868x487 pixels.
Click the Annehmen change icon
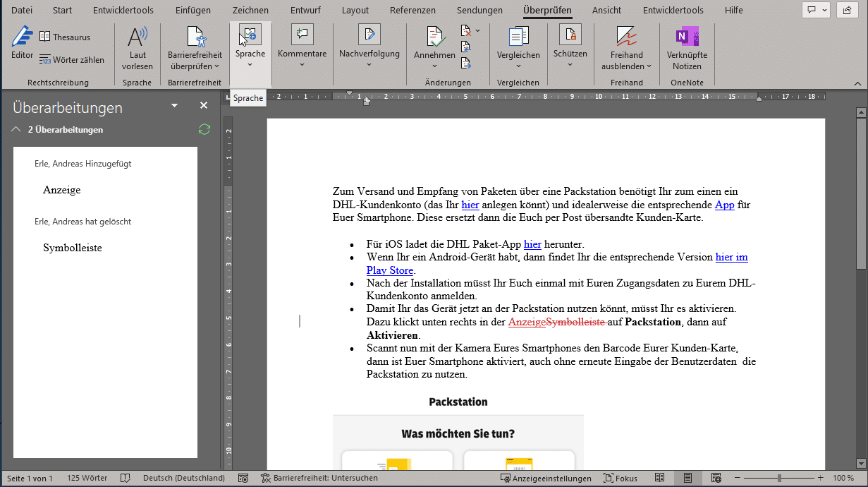click(434, 37)
